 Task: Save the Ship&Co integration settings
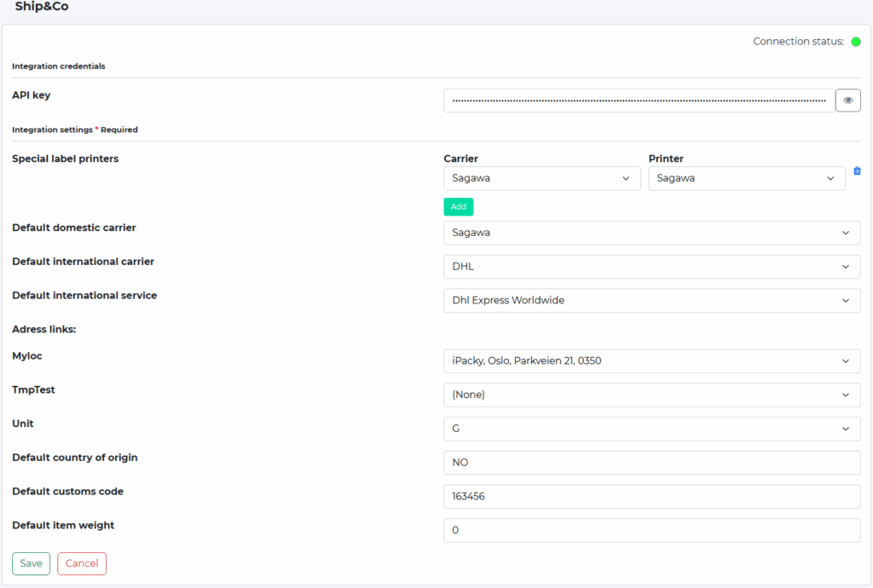click(31, 563)
